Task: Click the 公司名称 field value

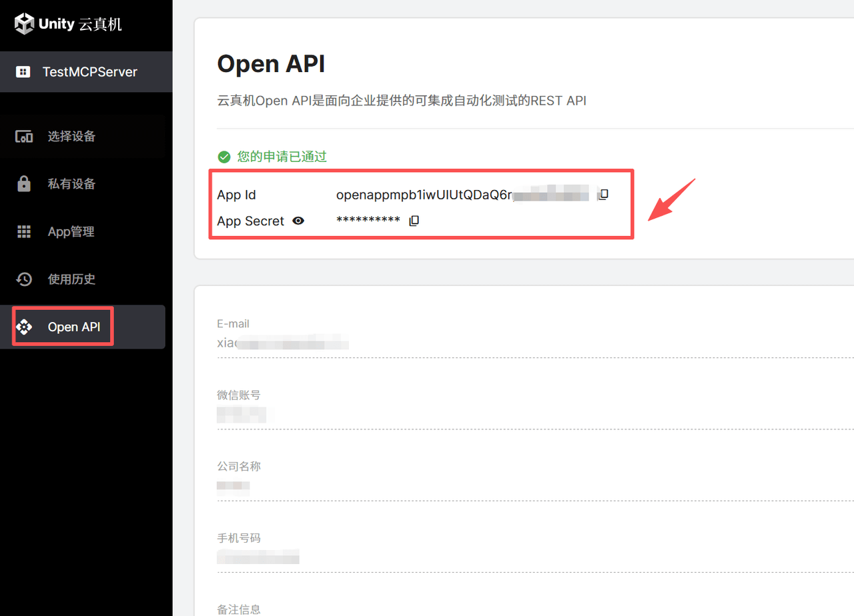Action: (233, 486)
